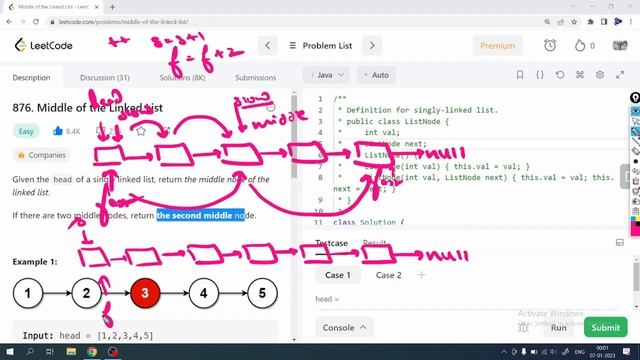The image size is (640, 360).
Task: Select the Case 1 tab
Action: point(338,275)
